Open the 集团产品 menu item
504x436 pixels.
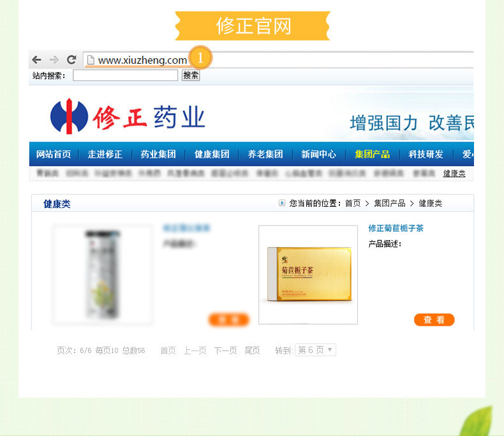tap(372, 154)
